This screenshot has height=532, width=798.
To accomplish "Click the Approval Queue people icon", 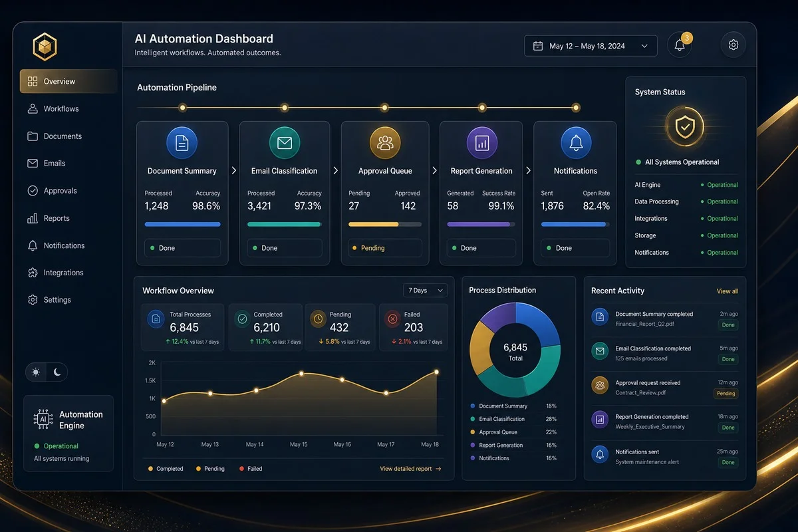I will [x=385, y=142].
